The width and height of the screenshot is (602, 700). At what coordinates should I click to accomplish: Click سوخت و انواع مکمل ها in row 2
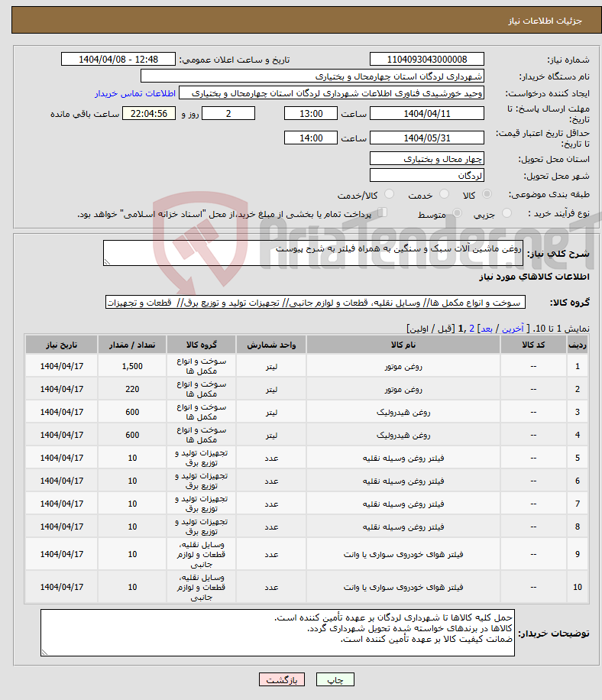(201, 389)
